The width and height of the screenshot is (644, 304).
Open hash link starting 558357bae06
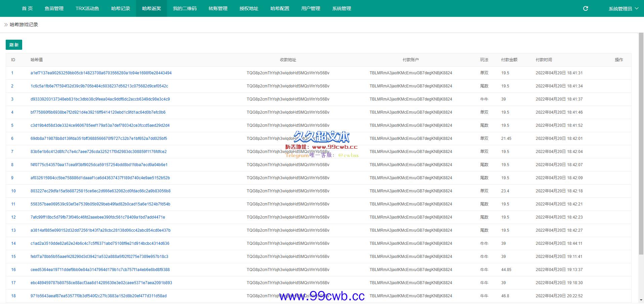pyautogui.click(x=100, y=204)
